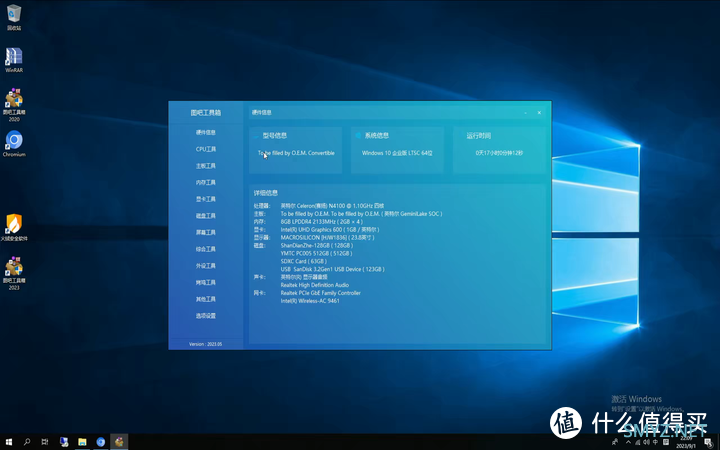Click the 图吧工具箱 2023 desktop icon
The image size is (720, 450).
pos(14,273)
